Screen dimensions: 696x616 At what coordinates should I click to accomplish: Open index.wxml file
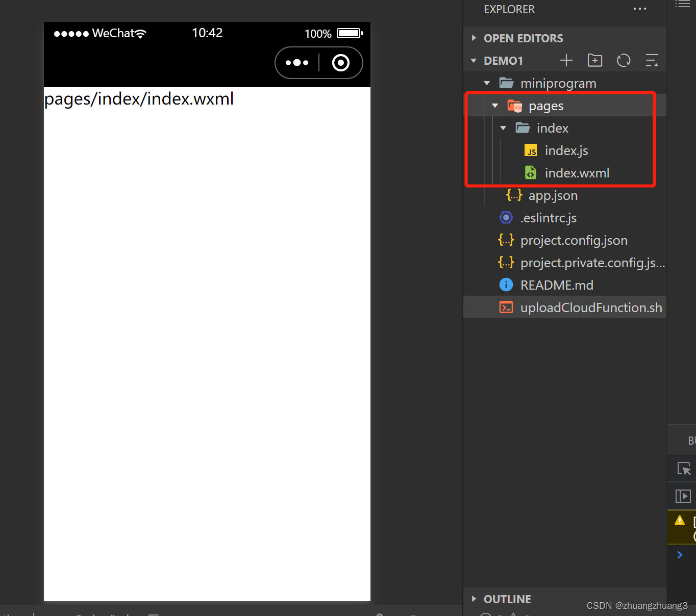(577, 173)
